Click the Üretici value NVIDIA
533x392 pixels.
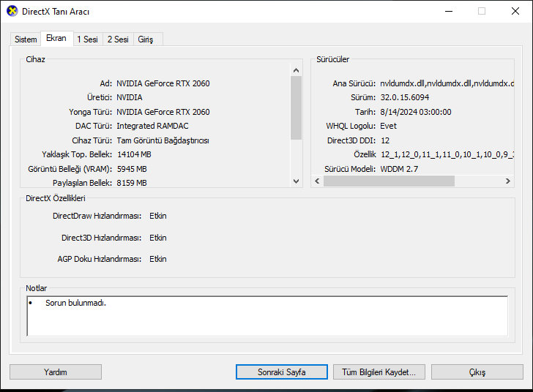[130, 97]
